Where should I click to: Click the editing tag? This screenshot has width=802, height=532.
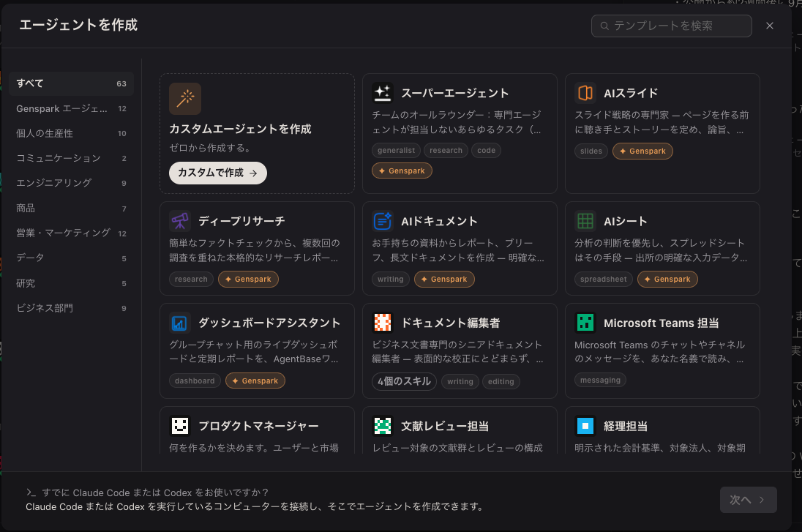501,381
